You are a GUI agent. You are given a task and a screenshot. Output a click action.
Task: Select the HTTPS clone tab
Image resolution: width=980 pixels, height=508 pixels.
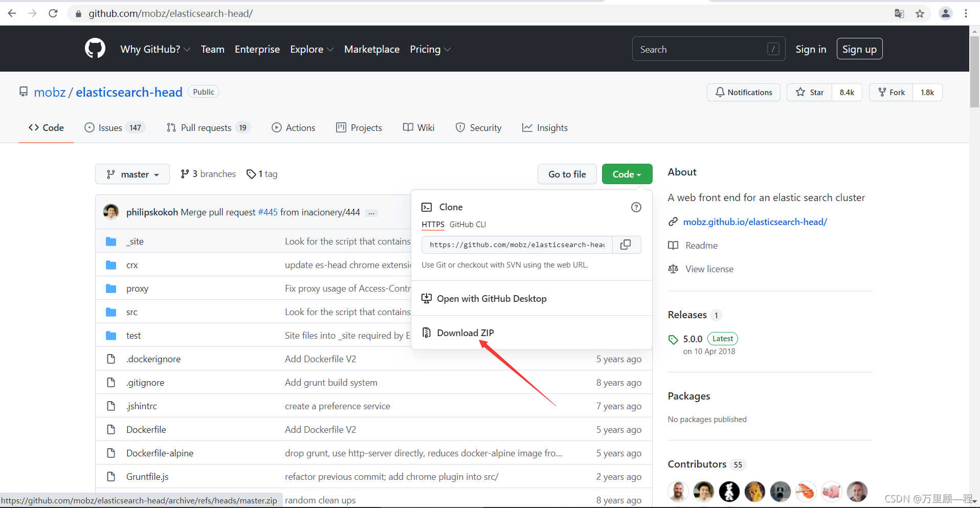click(x=433, y=225)
